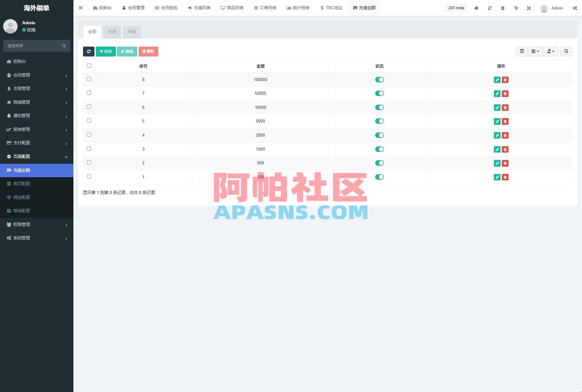Open the 统计报表 statistics report
Viewport: 582px width, 392px height.
(x=298, y=8)
